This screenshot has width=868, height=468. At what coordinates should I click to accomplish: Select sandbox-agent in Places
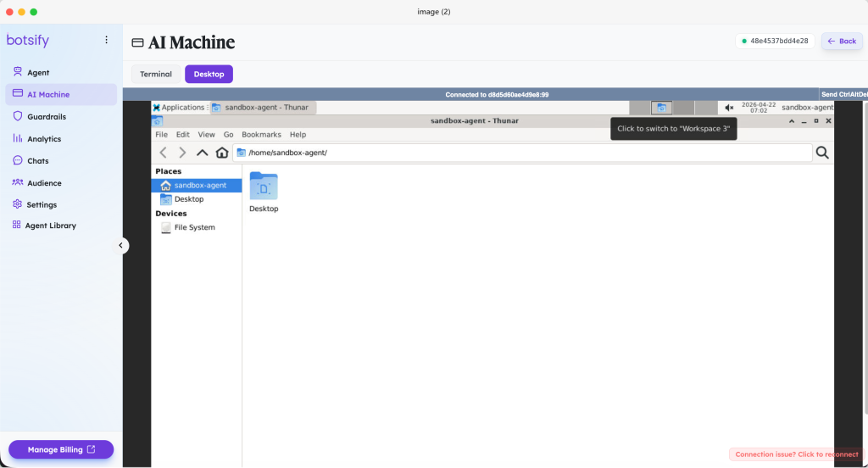(x=197, y=186)
